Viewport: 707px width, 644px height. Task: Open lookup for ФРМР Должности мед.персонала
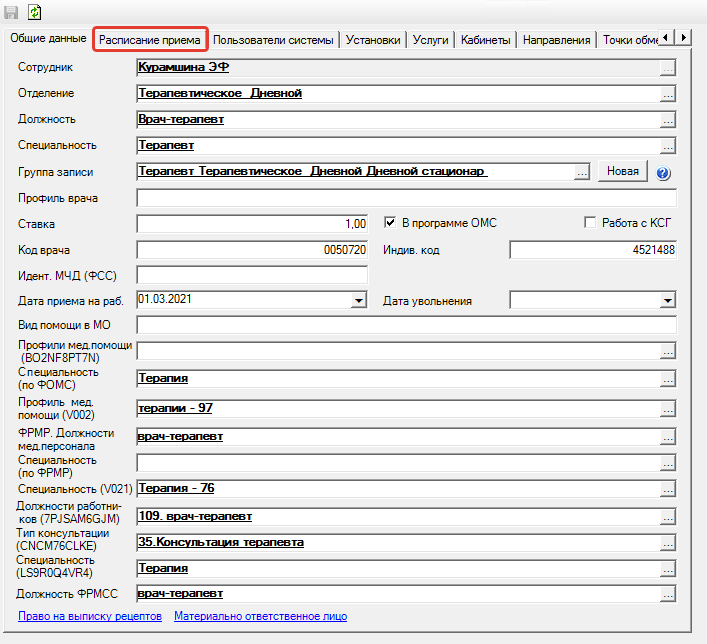pyautogui.click(x=668, y=437)
